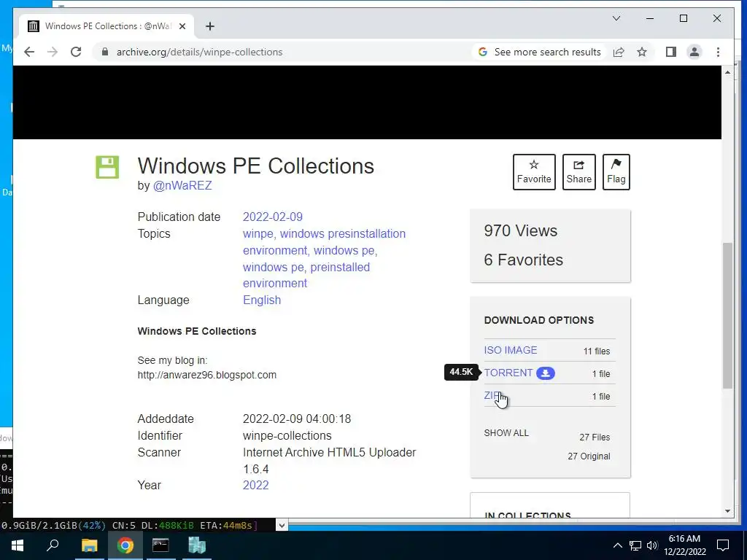Click the Google search results icon

coord(483,52)
